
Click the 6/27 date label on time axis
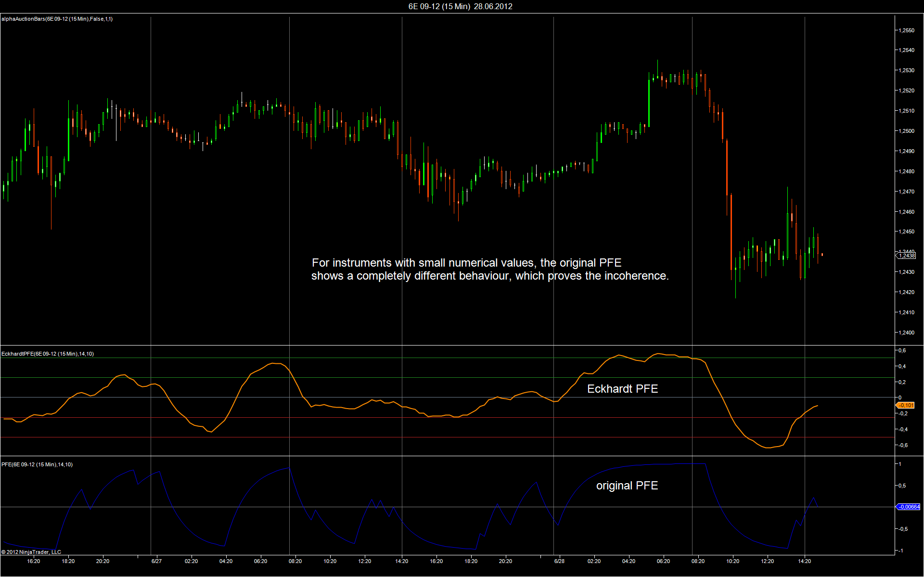coord(156,561)
